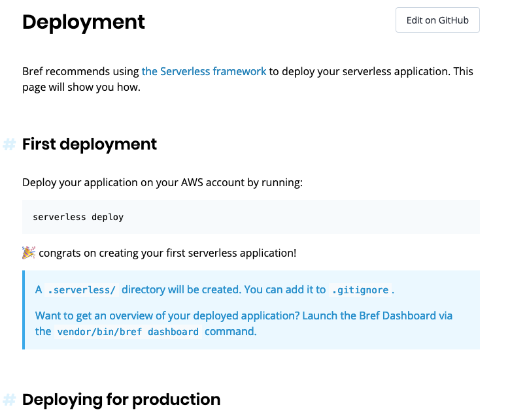Click the congrats on creating sentence

(x=167, y=253)
